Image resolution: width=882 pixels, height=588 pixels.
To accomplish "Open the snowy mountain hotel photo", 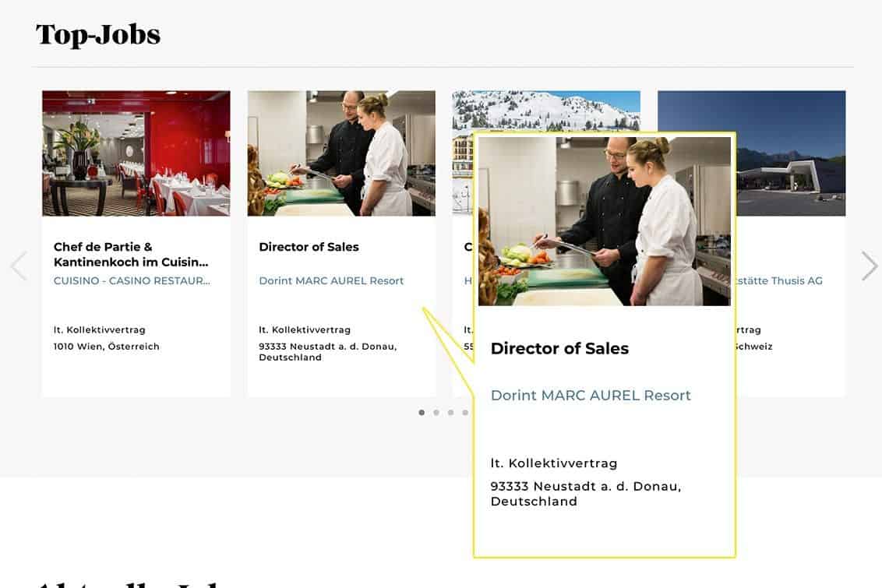I will click(x=546, y=111).
